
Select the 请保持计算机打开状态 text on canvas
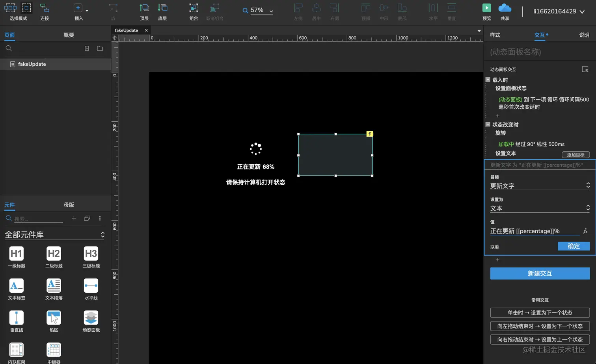click(255, 182)
